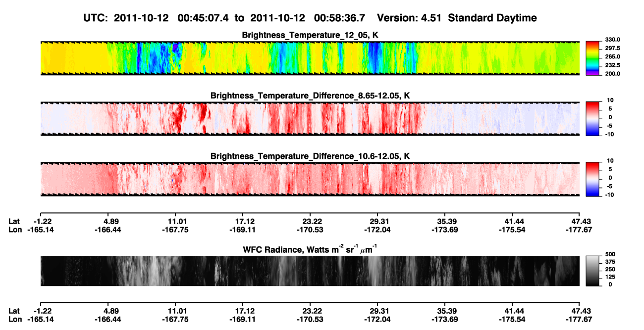Click the 265.0 colorbar label
Viewport: 644px width, 330px height.
613,57
